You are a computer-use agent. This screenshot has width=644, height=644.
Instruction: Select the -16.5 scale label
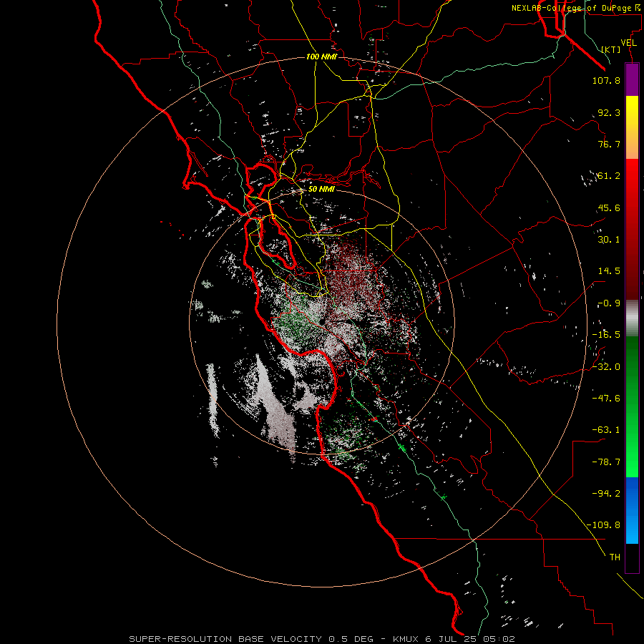coord(606,335)
